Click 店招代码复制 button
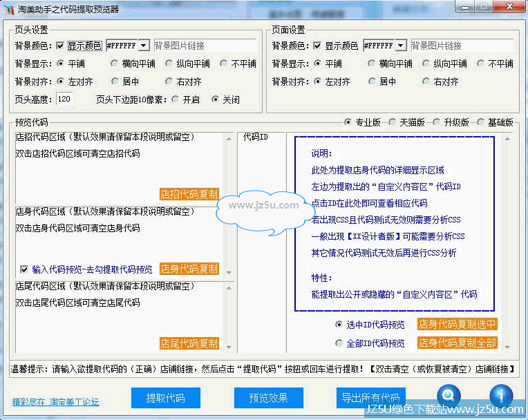The width and height of the screenshot is (528, 420). click(189, 194)
